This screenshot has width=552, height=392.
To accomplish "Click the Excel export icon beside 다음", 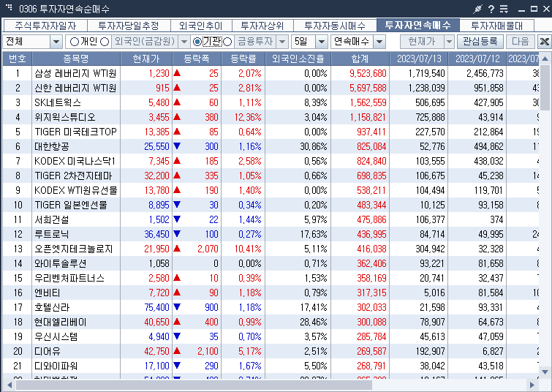I will 544,42.
